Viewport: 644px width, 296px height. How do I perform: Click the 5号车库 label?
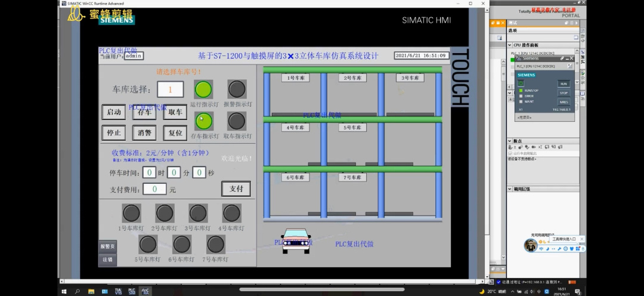coord(352,128)
